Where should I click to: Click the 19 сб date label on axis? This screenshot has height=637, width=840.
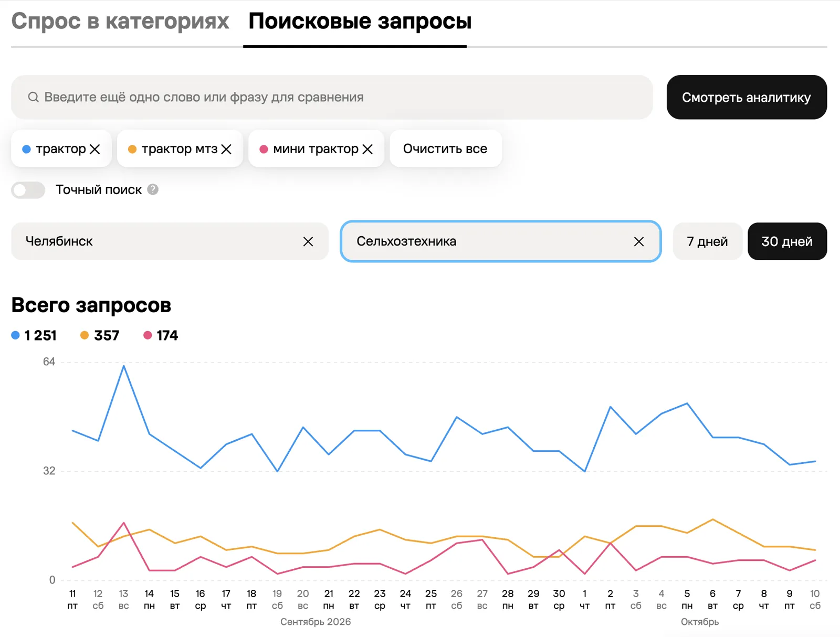coord(277,599)
